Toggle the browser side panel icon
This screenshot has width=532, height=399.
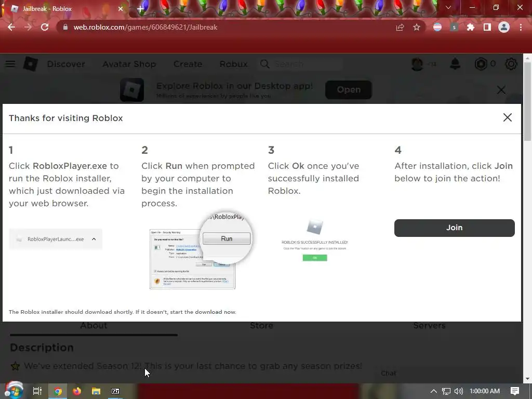(x=487, y=27)
